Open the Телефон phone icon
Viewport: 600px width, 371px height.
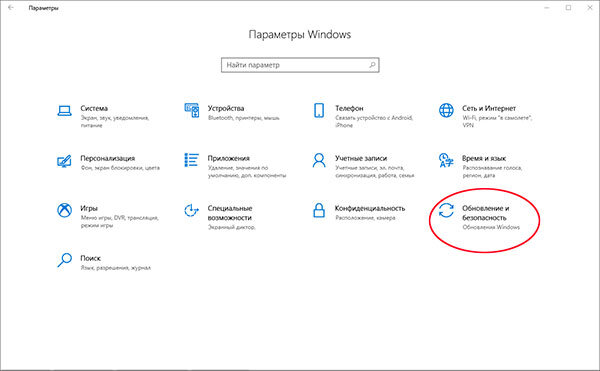click(319, 110)
